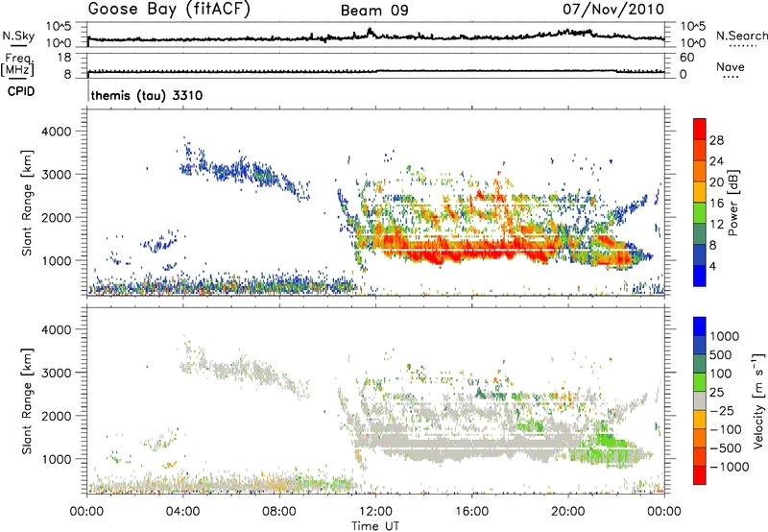This screenshot has height=532, width=768.
Task: Click the "-100" value on the velocity scale
Action: (726, 429)
